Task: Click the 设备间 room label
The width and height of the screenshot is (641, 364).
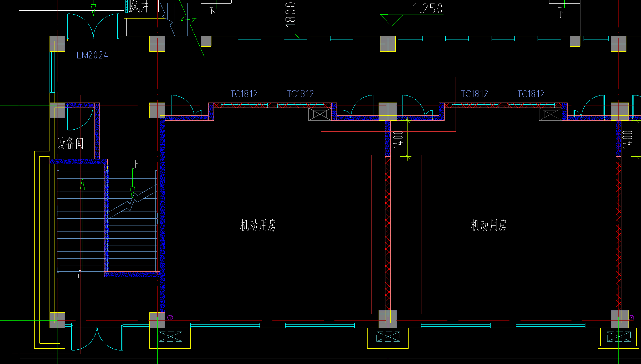Action: [x=70, y=143]
